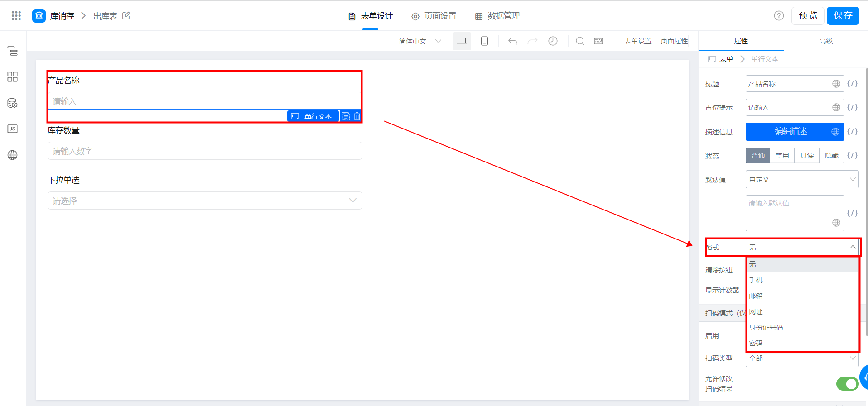This screenshot has width=868, height=406.
Task: Open the 简体中文 language dropdown
Action: point(420,41)
